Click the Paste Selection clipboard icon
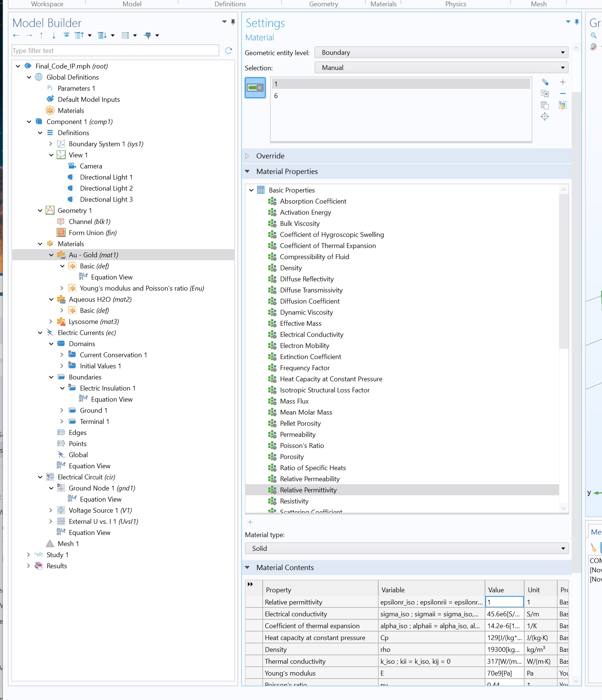The image size is (602, 700). click(x=545, y=105)
